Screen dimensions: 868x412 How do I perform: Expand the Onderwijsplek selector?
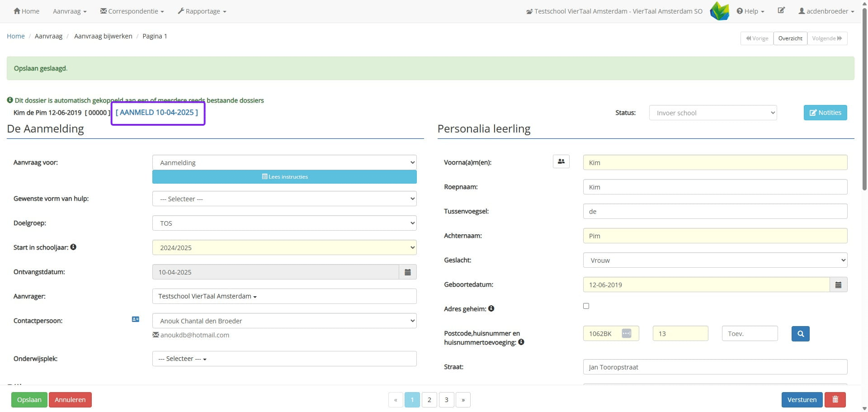pyautogui.click(x=284, y=359)
